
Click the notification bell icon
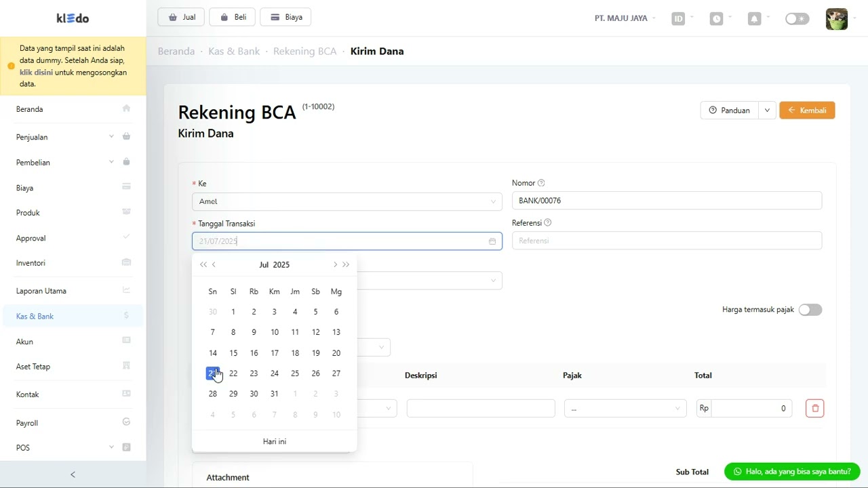tap(754, 19)
